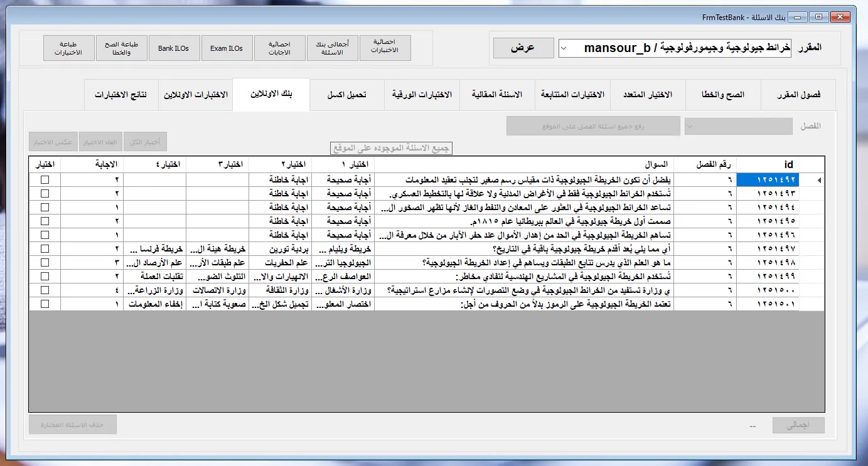Click طباعة الصح والخطا button
The image size is (868, 466).
pyautogui.click(x=122, y=48)
